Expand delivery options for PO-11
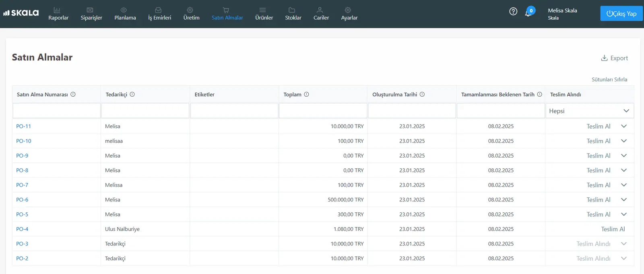 pos(624,126)
